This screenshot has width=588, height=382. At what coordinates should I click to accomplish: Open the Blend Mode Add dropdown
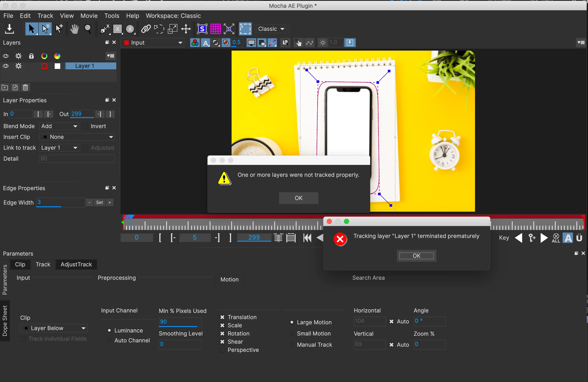[x=59, y=126]
